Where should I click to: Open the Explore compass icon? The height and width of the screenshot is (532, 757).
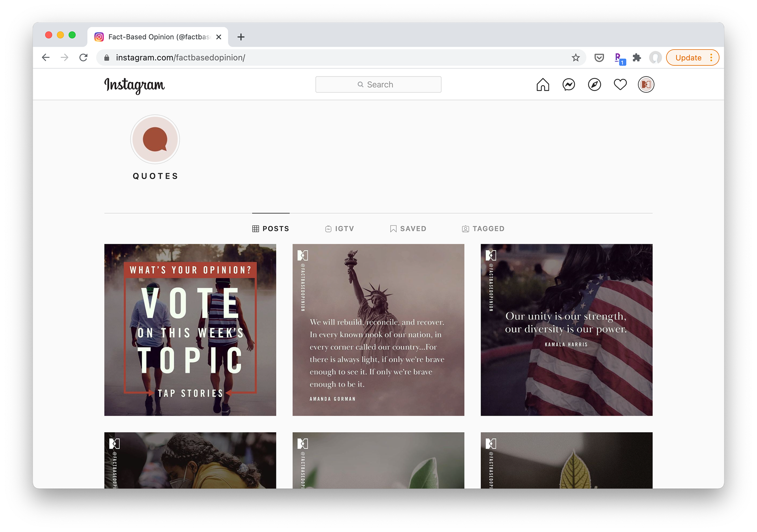click(594, 84)
